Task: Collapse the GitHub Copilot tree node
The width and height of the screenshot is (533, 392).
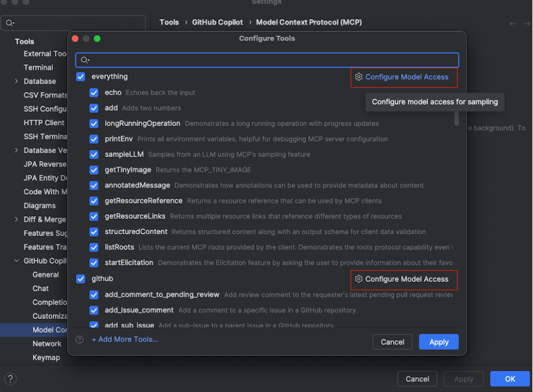Action: [17, 261]
